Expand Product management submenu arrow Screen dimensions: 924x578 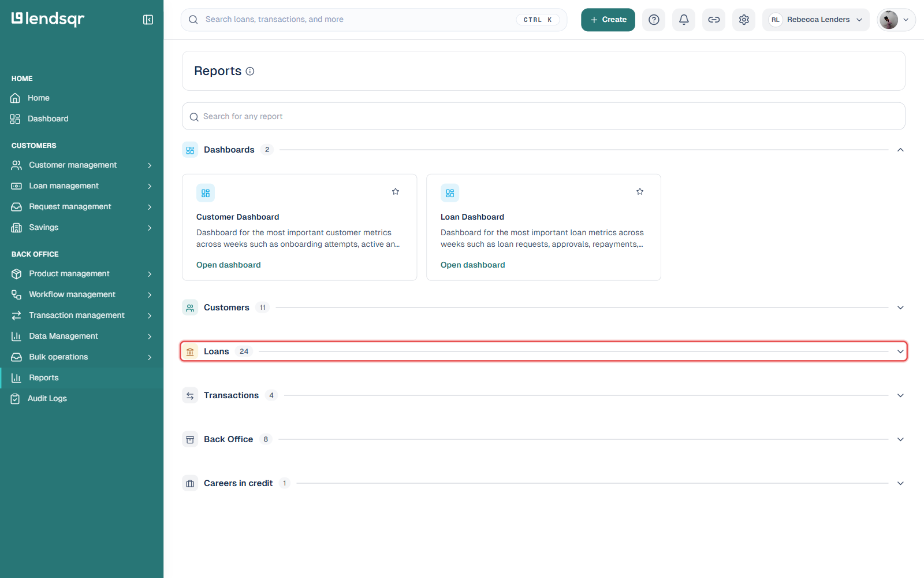[x=150, y=274]
